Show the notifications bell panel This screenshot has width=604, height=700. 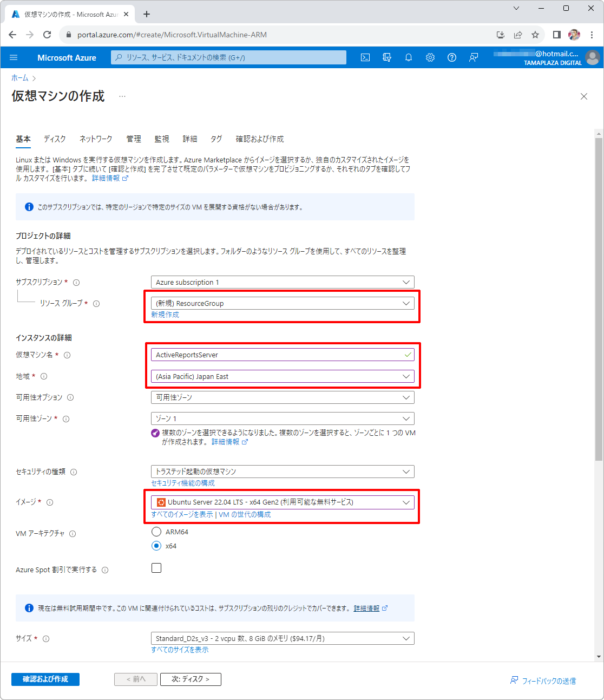[409, 57]
